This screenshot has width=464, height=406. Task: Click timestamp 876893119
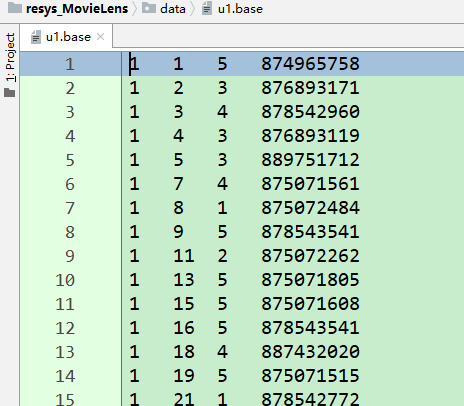tap(310, 136)
